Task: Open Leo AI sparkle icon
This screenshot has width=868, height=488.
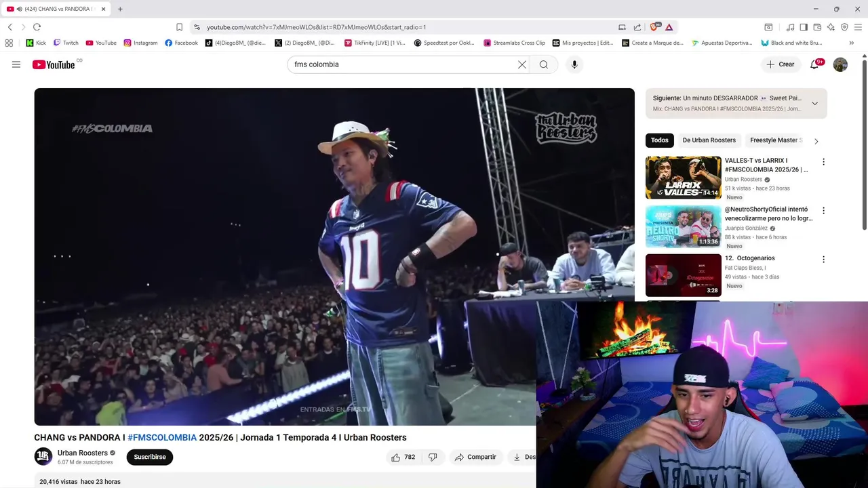Action: point(831,27)
